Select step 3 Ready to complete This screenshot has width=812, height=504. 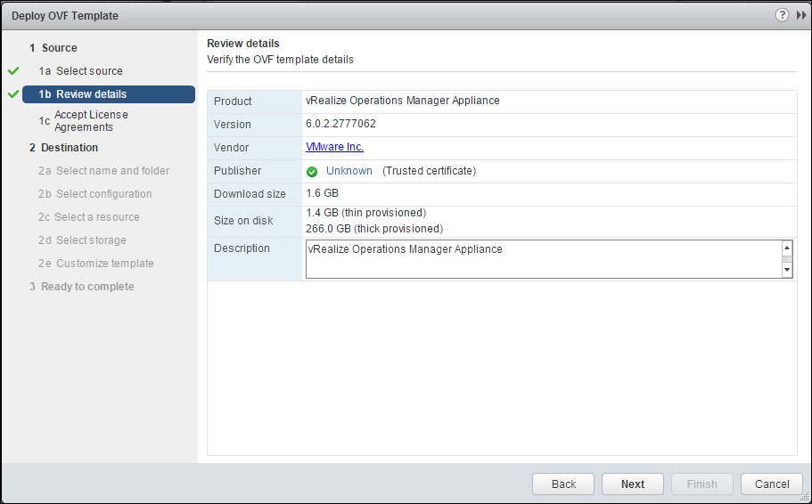82,287
